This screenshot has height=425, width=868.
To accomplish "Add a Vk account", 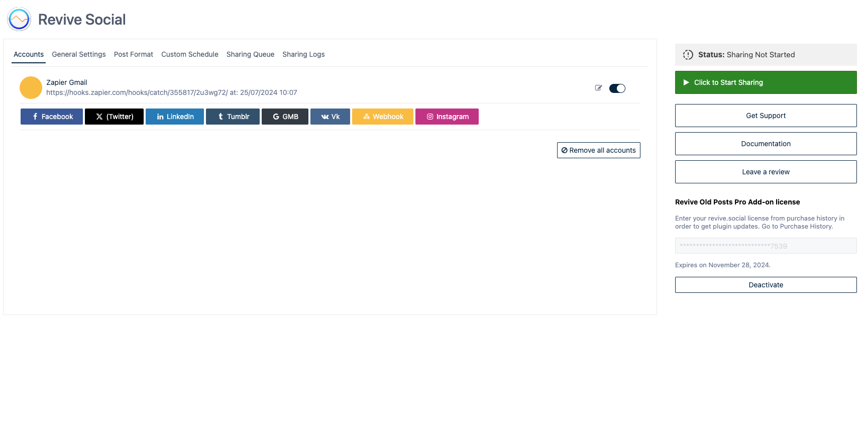I will 330,117.
